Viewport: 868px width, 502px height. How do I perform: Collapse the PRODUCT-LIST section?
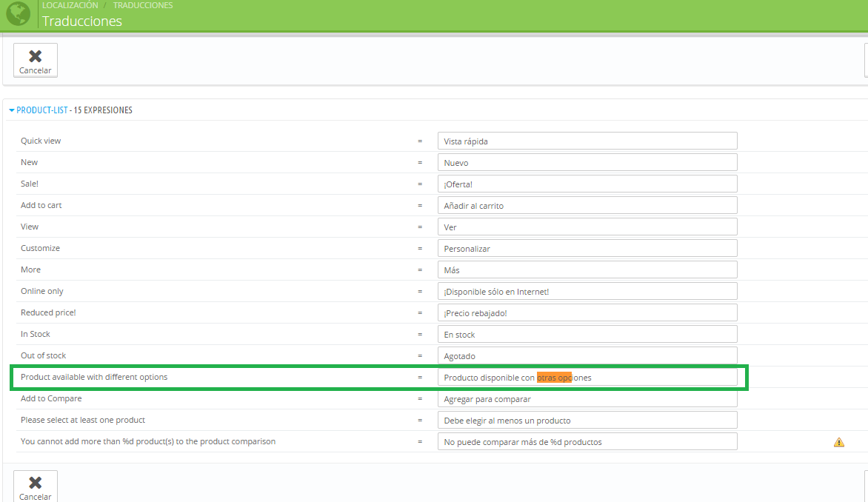pyautogui.click(x=41, y=110)
